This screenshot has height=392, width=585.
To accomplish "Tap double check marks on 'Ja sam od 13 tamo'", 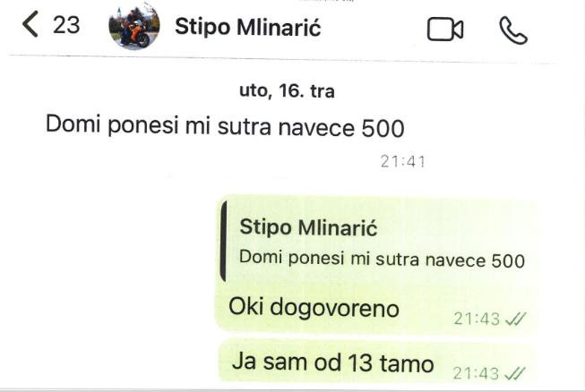I will [515, 373].
